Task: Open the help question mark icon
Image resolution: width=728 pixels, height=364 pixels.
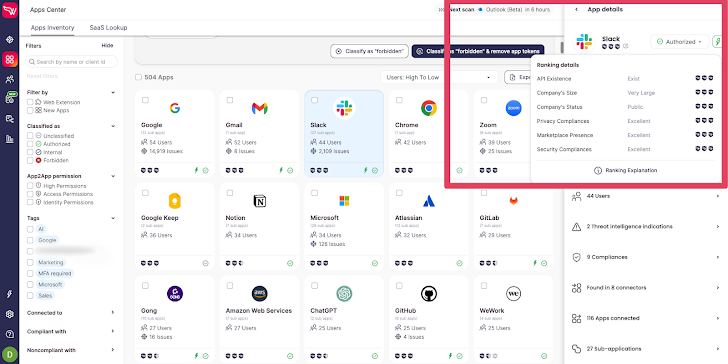Action: pos(10,334)
